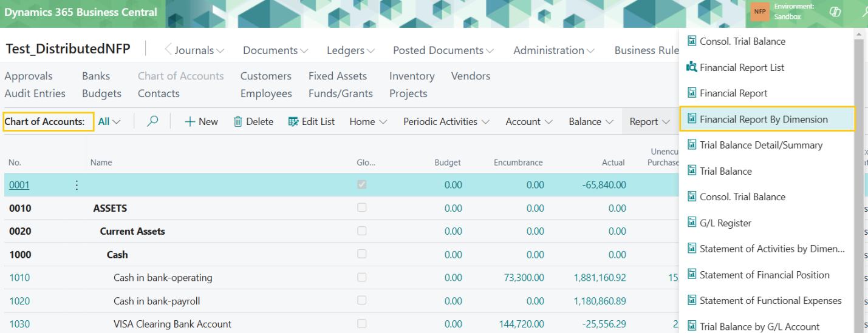Click the Encumbrance column header
This screenshot has height=333, width=868.
tap(518, 163)
